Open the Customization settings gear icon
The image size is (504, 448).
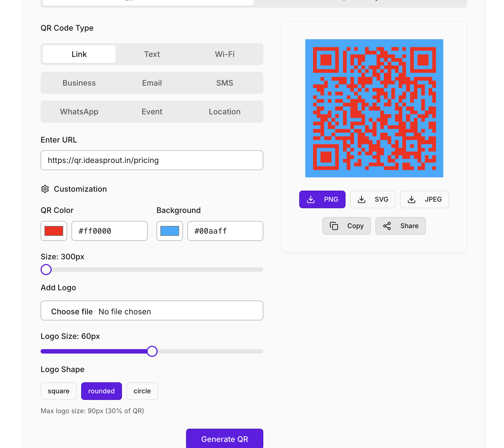pos(45,189)
